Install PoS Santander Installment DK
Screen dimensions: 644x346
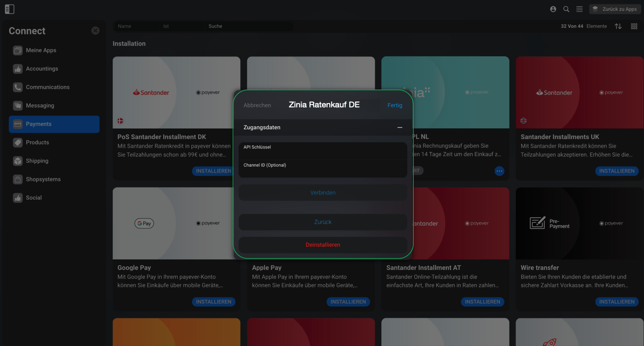(x=213, y=171)
